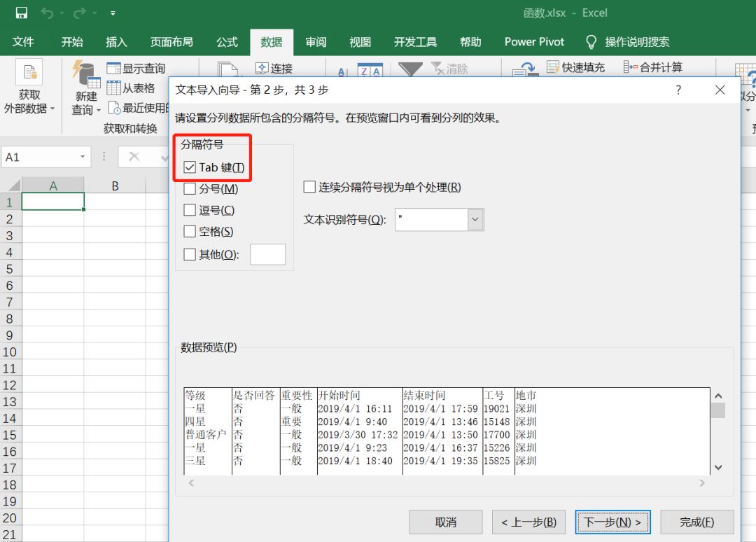Open the Power Pivot tab
This screenshot has height=542, width=756.
click(x=534, y=42)
